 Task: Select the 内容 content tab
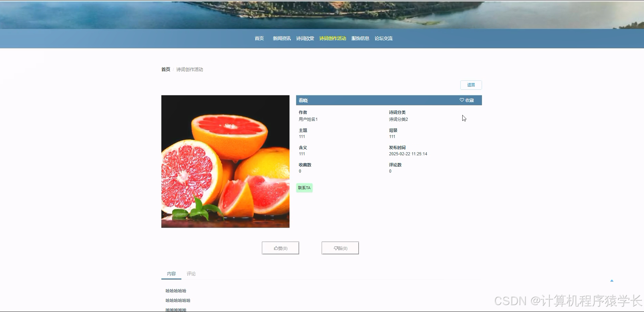pos(171,274)
